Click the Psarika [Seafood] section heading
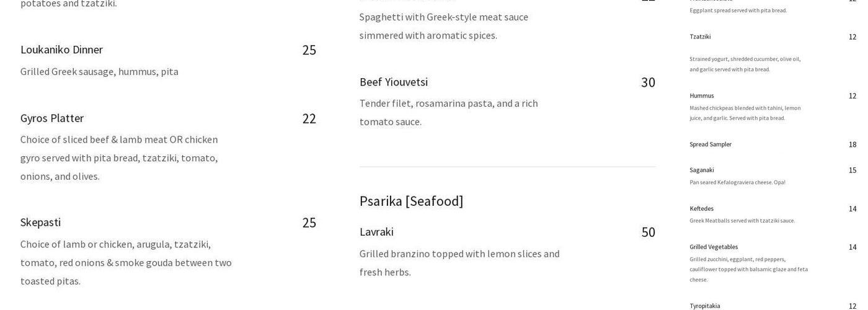The image size is (868, 310). [x=411, y=201]
